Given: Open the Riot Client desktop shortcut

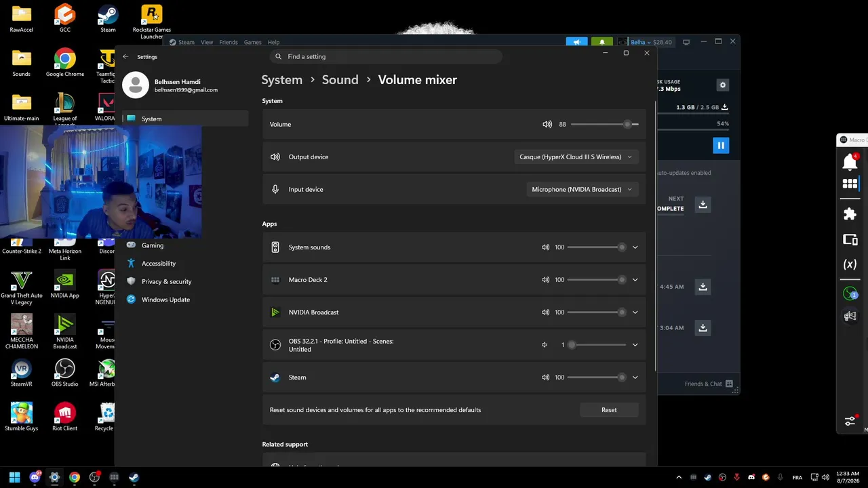Looking at the screenshot, I should [65, 416].
